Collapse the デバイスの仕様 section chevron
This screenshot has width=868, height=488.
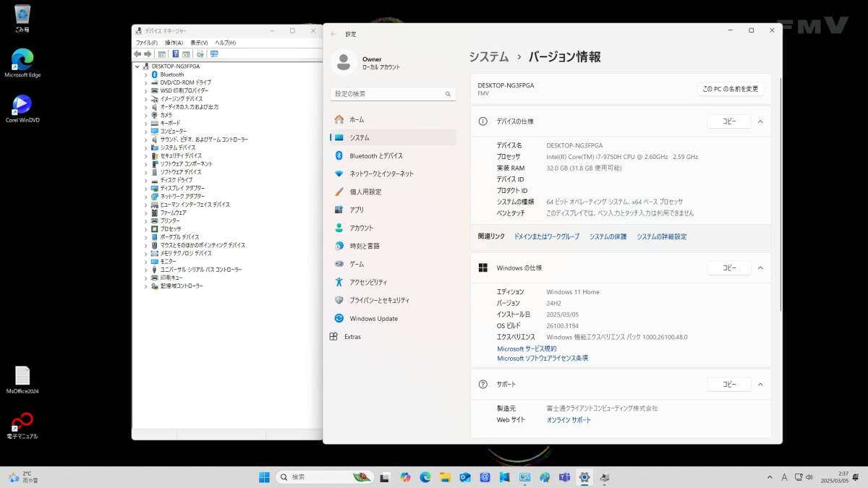(760, 121)
